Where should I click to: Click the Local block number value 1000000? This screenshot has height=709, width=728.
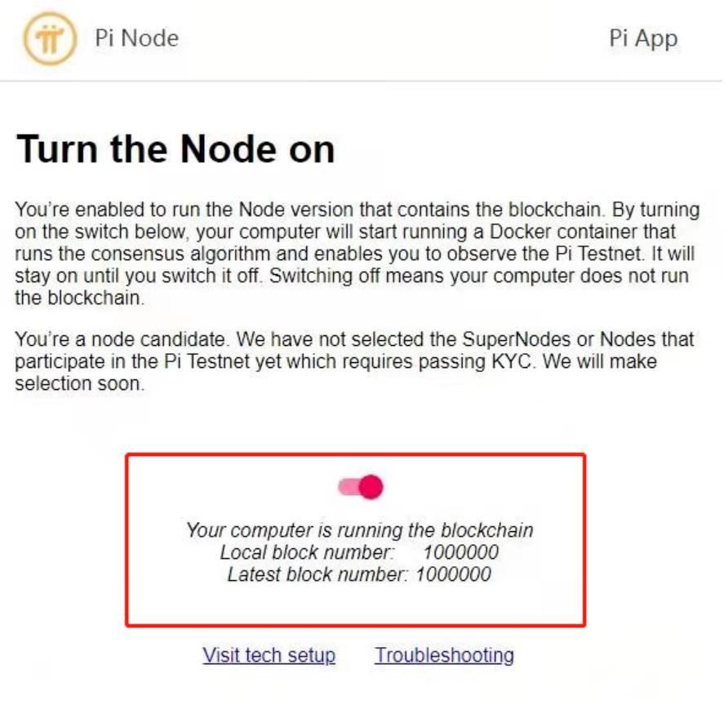tap(461, 552)
